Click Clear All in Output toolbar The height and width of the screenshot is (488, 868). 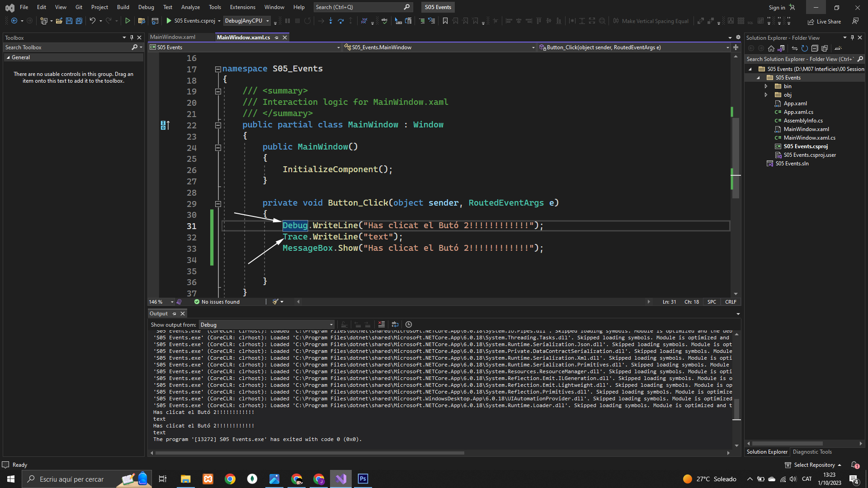click(x=381, y=324)
